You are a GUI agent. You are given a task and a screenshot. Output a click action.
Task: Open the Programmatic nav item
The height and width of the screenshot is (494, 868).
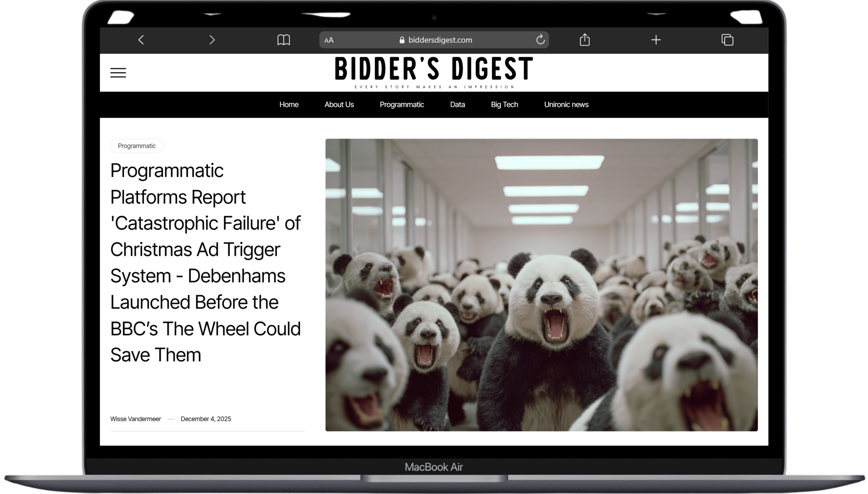coord(402,105)
